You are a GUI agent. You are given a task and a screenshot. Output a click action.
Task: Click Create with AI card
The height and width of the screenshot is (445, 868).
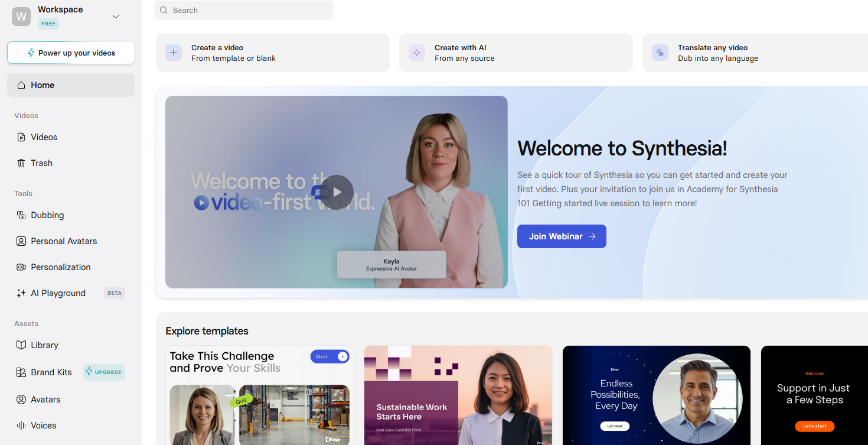(x=516, y=53)
